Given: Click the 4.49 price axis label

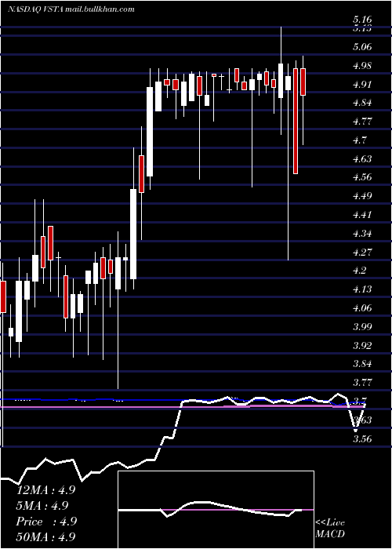Looking at the screenshot, I should 362,196.
